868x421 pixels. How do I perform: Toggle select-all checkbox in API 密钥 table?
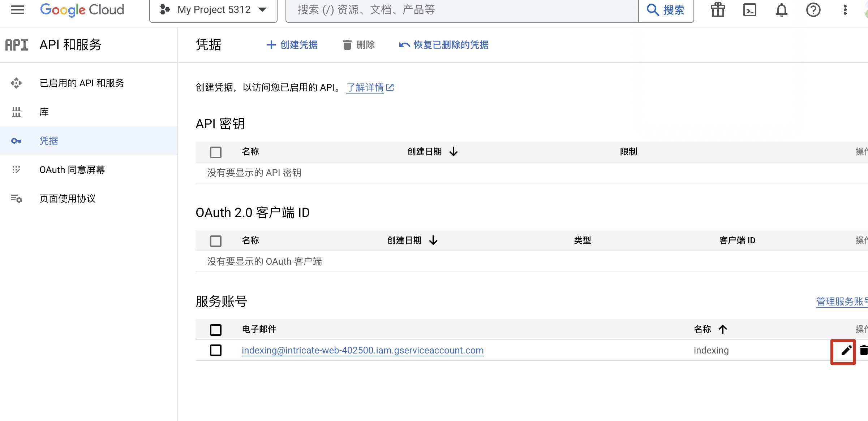pyautogui.click(x=216, y=152)
